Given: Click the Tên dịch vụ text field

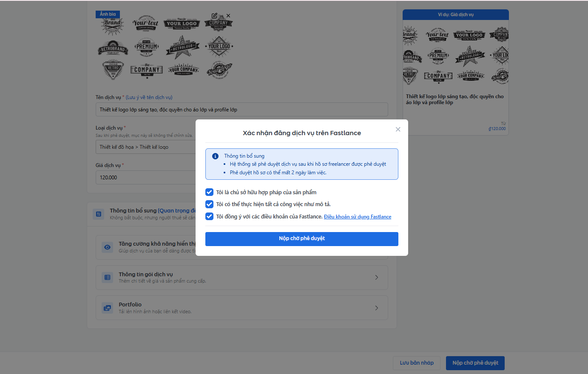Looking at the screenshot, I should pos(241,110).
